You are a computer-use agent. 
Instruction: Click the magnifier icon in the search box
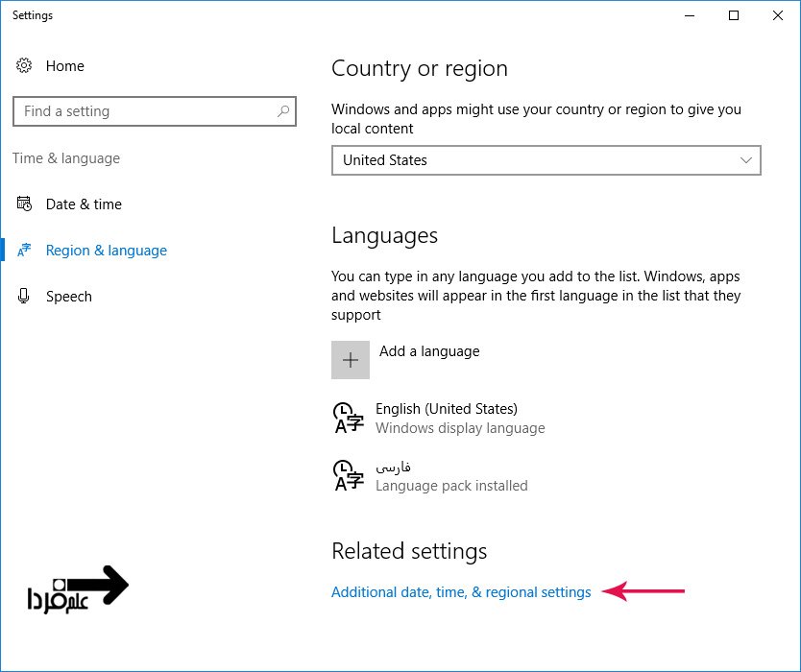coord(282,111)
